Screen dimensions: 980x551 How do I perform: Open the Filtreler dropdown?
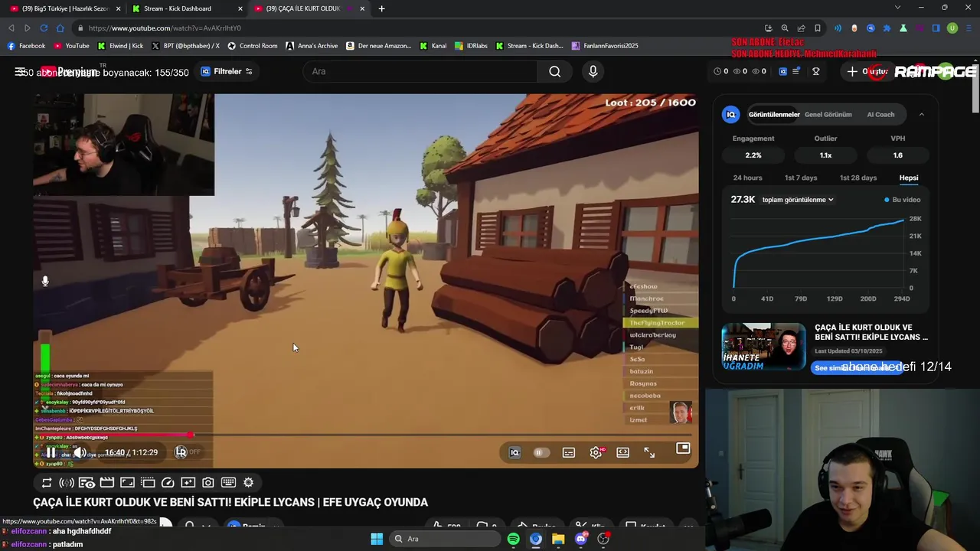coord(227,71)
